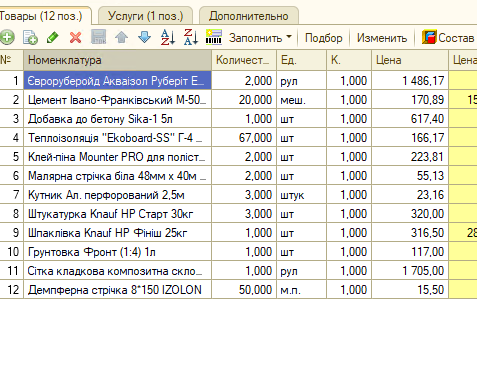Click the Подбор button
477x378 pixels.
click(324, 38)
